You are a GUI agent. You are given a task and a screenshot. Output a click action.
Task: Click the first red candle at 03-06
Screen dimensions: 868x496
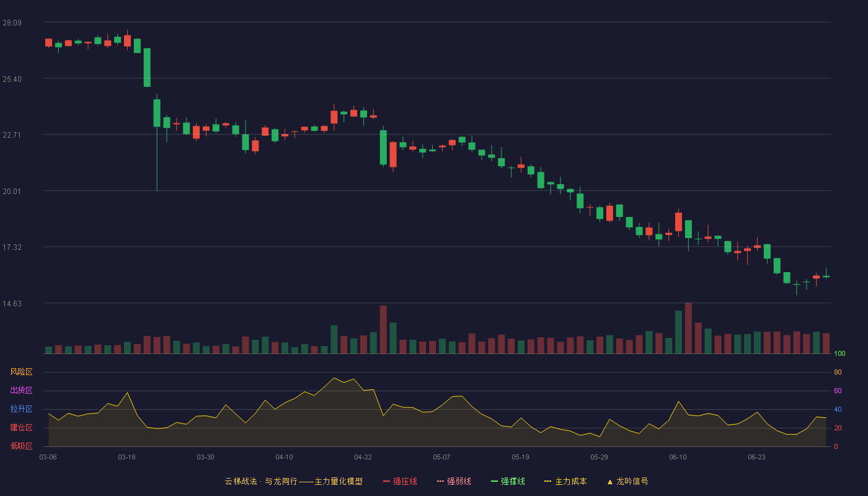coord(48,43)
